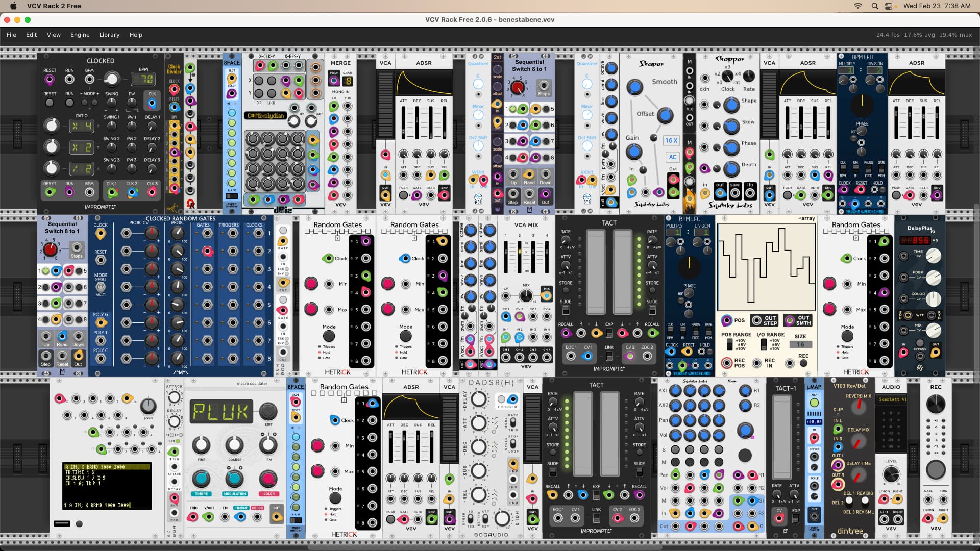Toggle the Clocked Random Gates MODE switch
Viewport: 980px width, 551px height.
101,287
